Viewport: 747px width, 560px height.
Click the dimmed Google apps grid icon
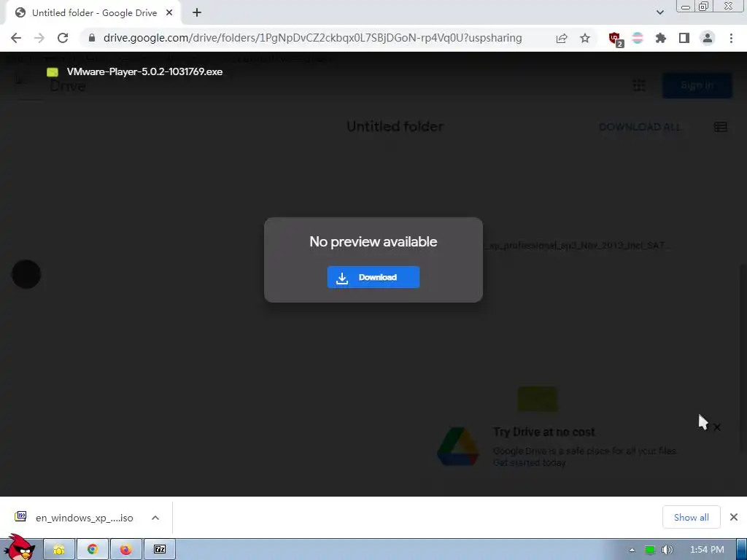point(639,86)
